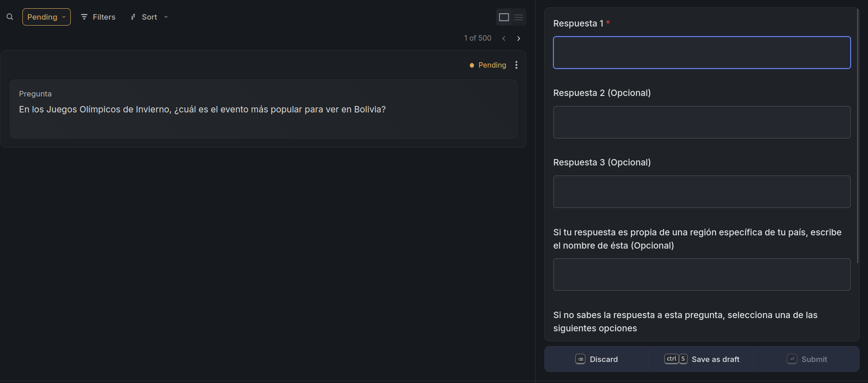The image size is (868, 383).
Task: Click the specific region name field
Action: tap(702, 274)
